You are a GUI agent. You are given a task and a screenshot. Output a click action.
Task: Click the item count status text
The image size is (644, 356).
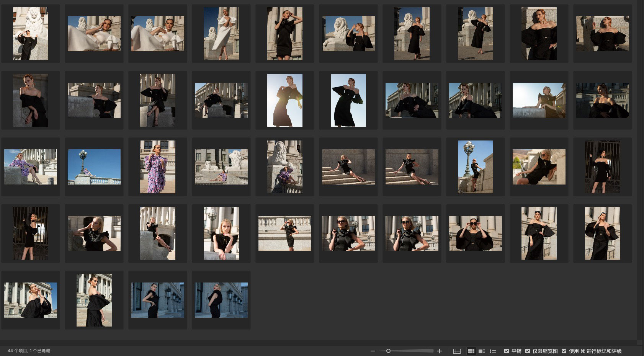[29, 351]
